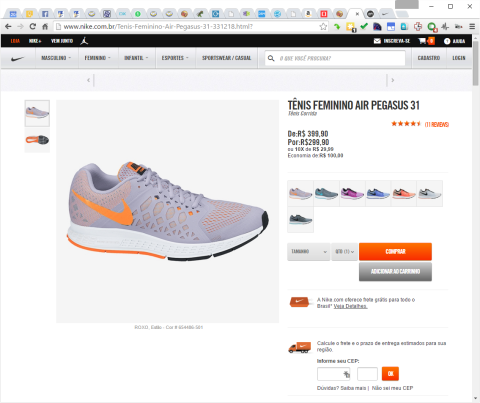The height and width of the screenshot is (403, 480).
Task: Click the orange OK button for CEP
Action: [390, 374]
